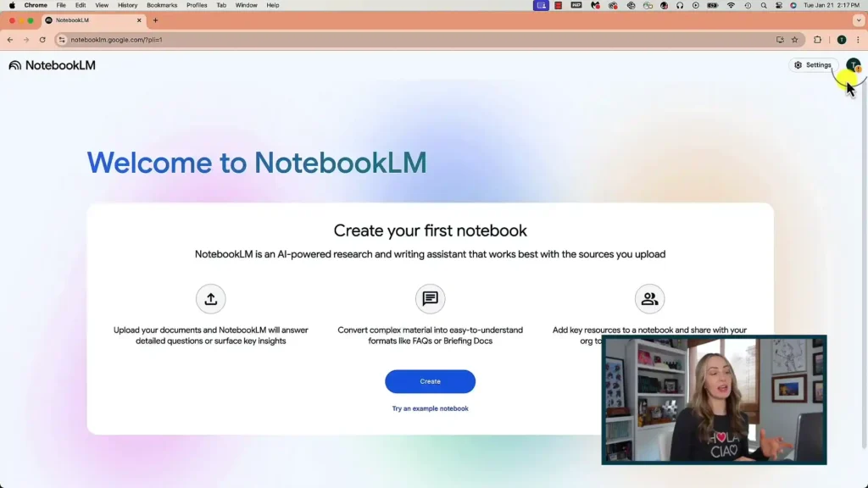This screenshot has height=488, width=868.
Task: Open the Try an example notebook link
Action: point(430,408)
